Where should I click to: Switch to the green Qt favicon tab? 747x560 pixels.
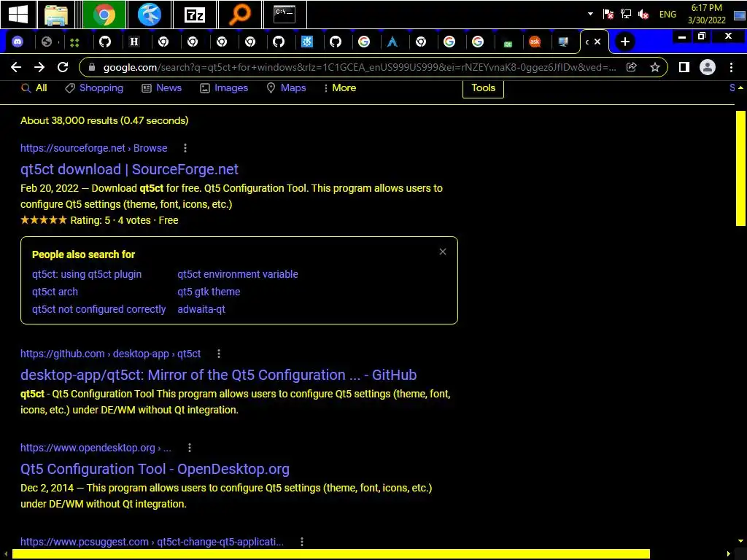pos(508,43)
